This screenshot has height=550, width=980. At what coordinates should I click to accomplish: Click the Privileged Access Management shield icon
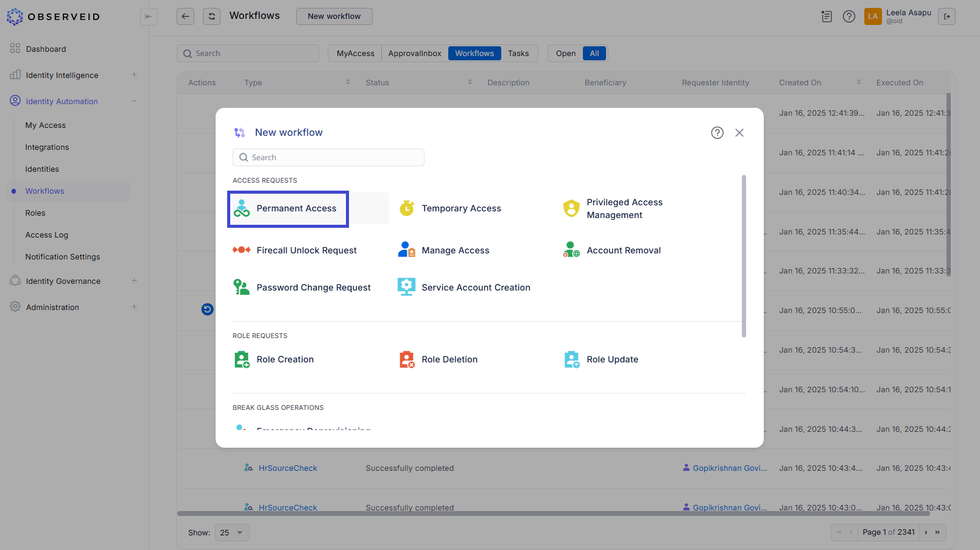pyautogui.click(x=571, y=208)
